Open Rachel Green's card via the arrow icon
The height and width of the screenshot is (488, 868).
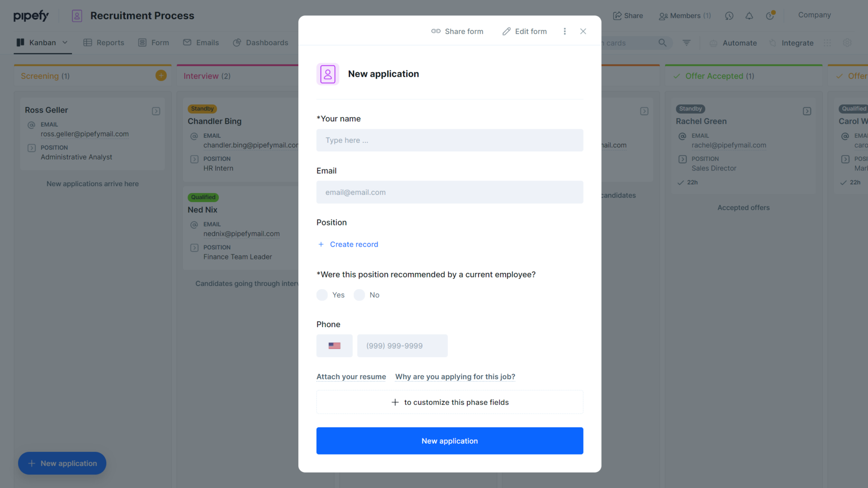[807, 111]
